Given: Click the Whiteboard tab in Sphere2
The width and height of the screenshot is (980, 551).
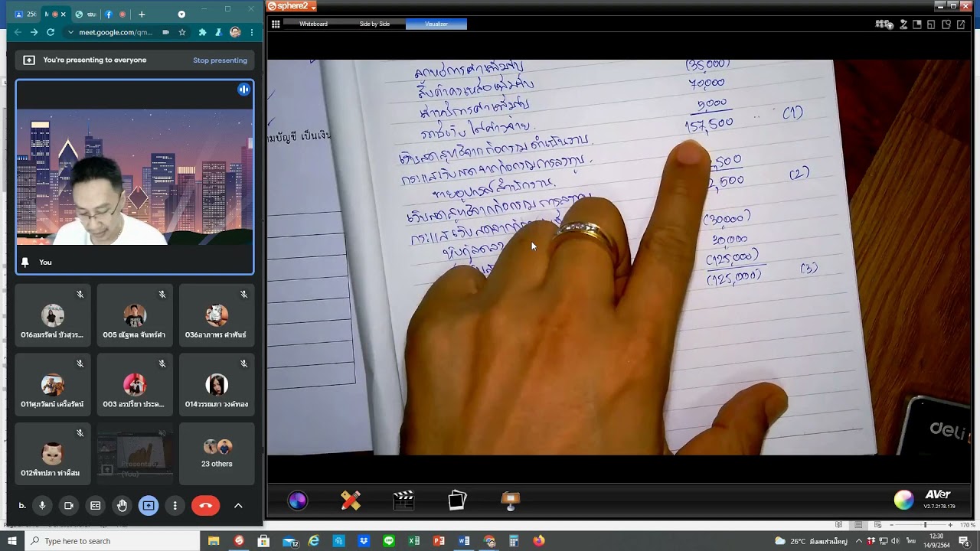Looking at the screenshot, I should (313, 24).
